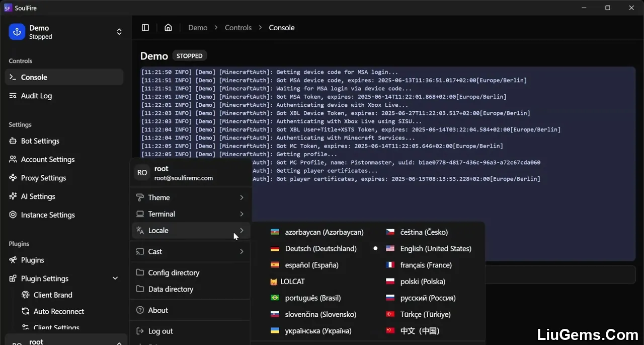This screenshot has height=345, width=644.
Task: Click the Cast screen icon
Action: [x=140, y=251]
